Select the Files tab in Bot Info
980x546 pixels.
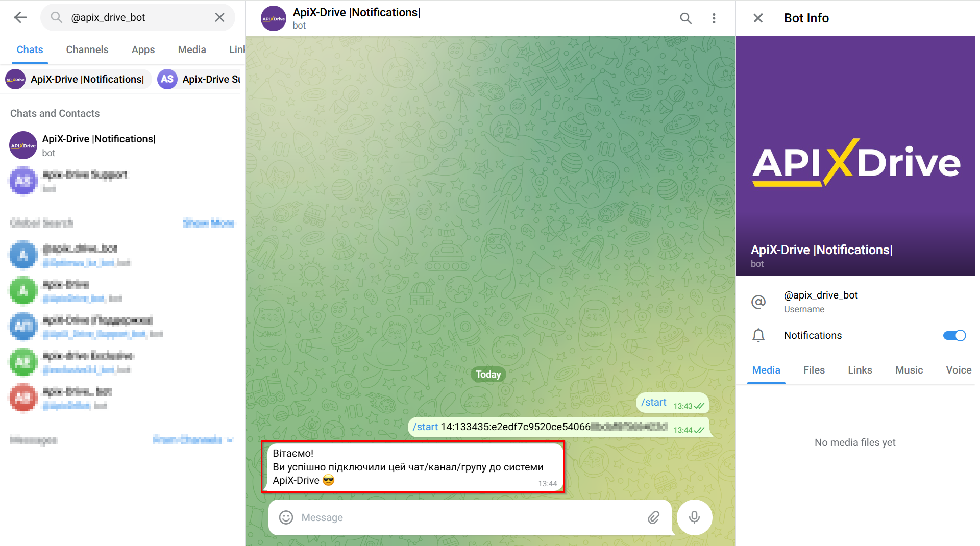click(x=814, y=370)
